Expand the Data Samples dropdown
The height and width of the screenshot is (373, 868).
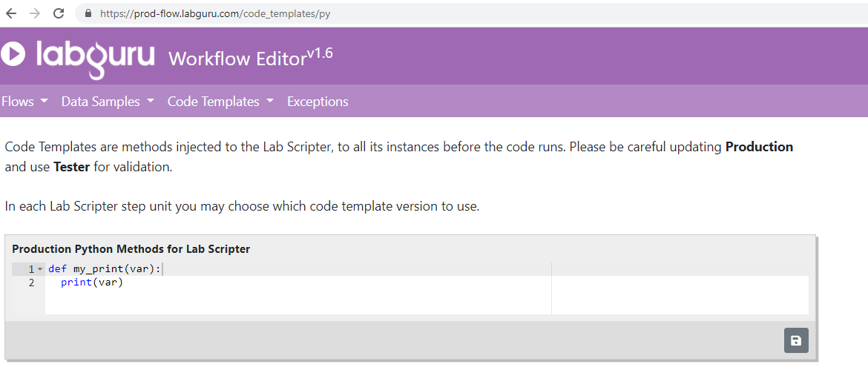108,102
